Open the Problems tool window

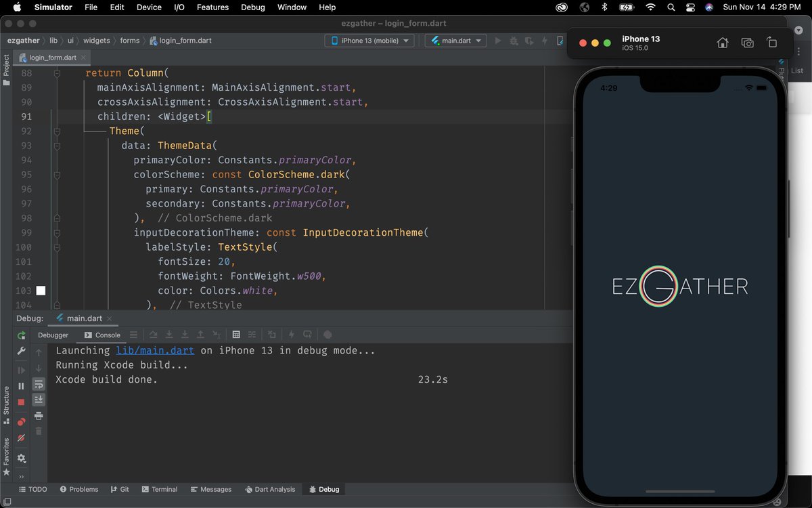(x=79, y=489)
